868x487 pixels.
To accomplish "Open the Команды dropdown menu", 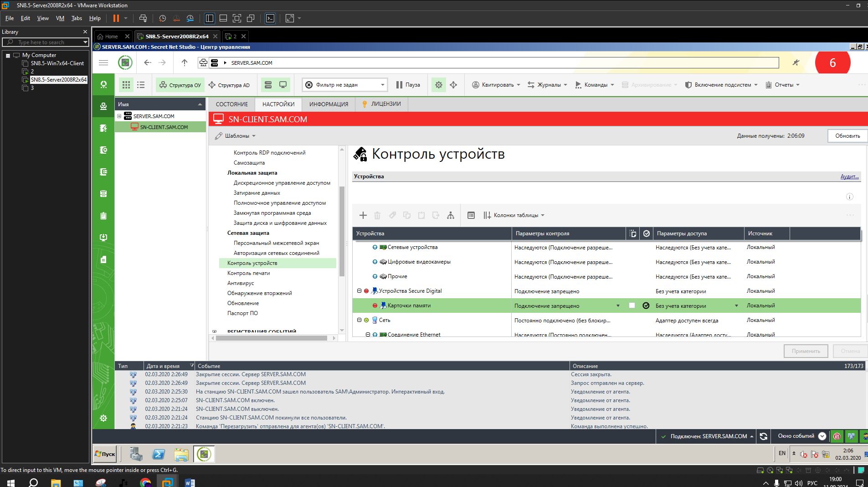I will tap(595, 85).
